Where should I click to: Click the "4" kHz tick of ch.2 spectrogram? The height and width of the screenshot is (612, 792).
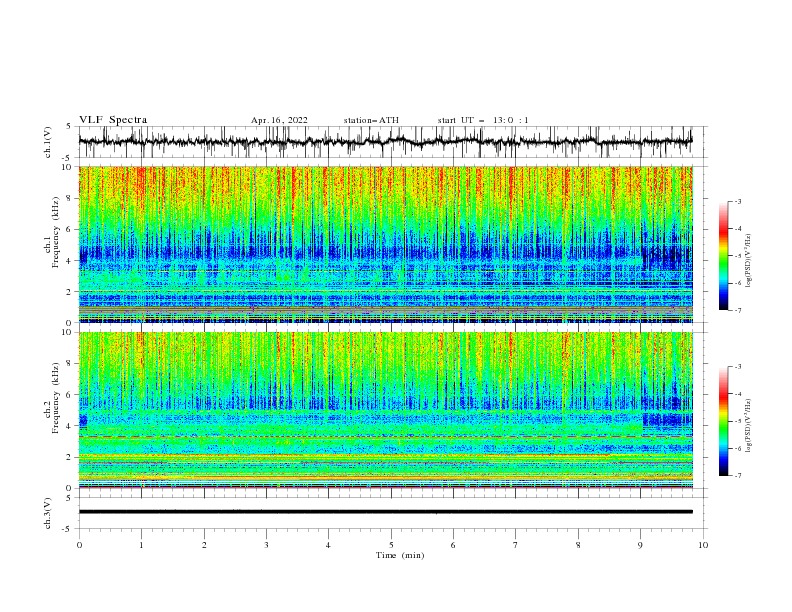click(x=70, y=426)
